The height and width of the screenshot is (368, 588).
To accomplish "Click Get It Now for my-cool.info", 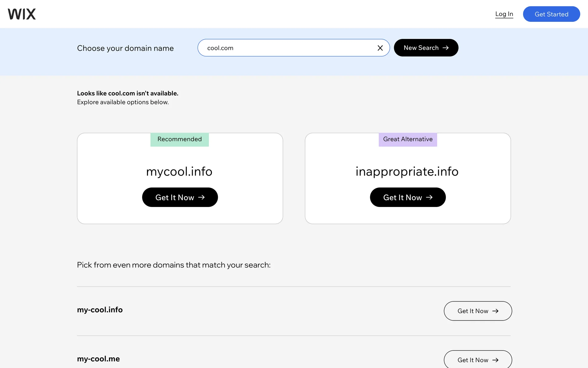I will pos(477,311).
